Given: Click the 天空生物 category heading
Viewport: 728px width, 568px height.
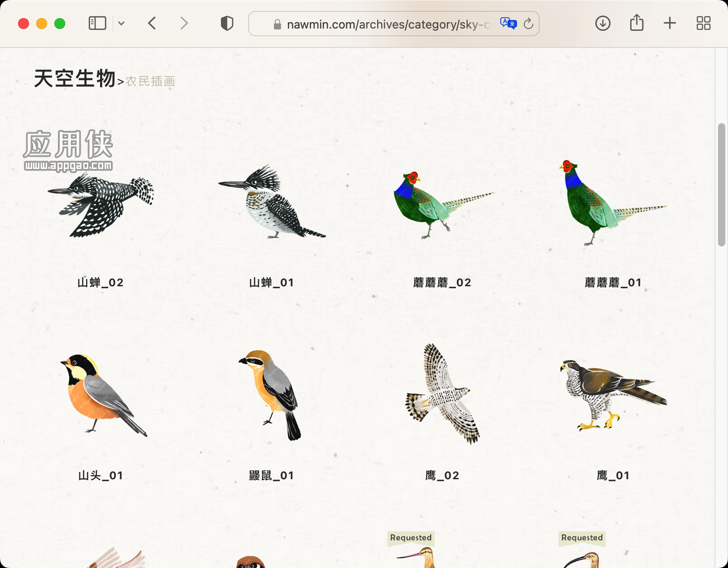Looking at the screenshot, I should point(75,78).
